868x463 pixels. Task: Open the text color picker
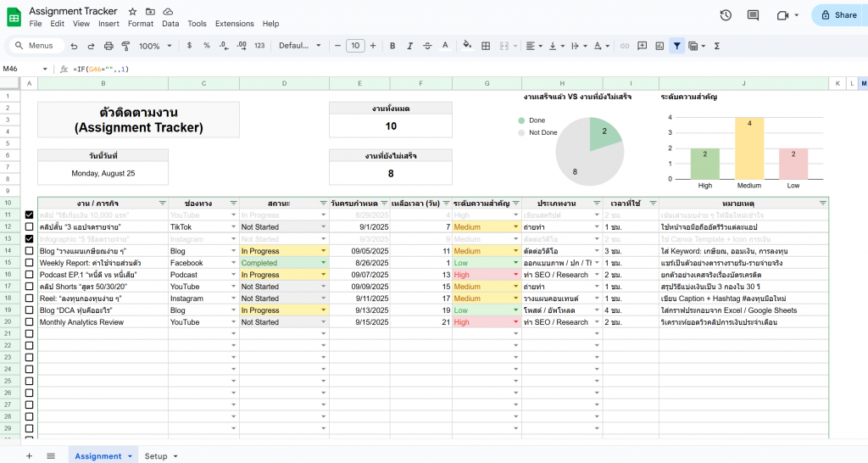tap(444, 46)
